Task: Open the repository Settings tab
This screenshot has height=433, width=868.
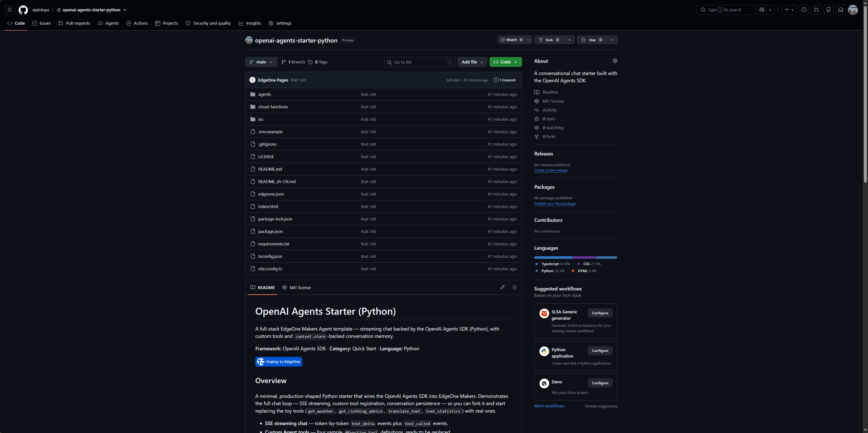Action: tap(280, 23)
